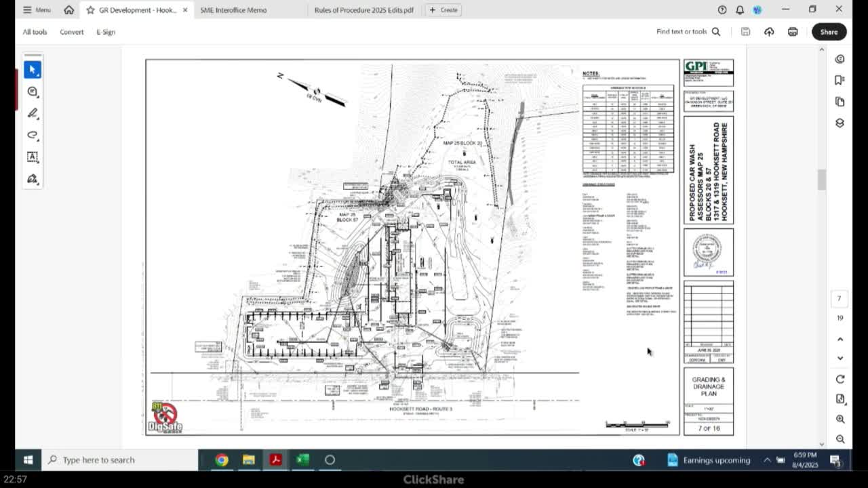This screenshot has width=868, height=488.
Task: Open the Menu hamburger dropdown
Action: (x=37, y=10)
